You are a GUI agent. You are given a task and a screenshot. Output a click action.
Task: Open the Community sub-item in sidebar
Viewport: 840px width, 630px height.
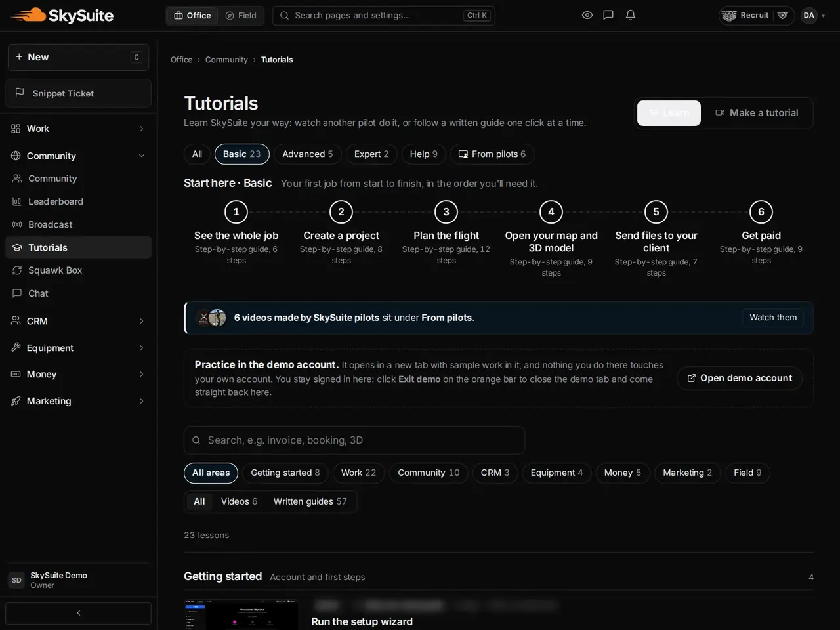[78, 178]
